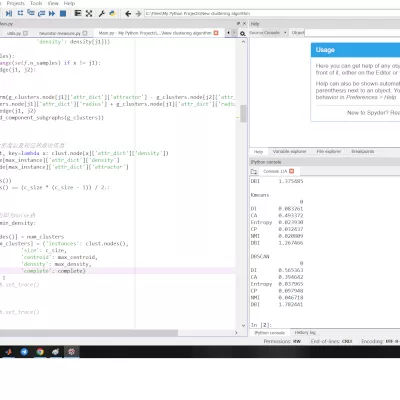Screen dimensions: 400x400
Task: Open the Tools menu
Action: (x=36, y=3)
